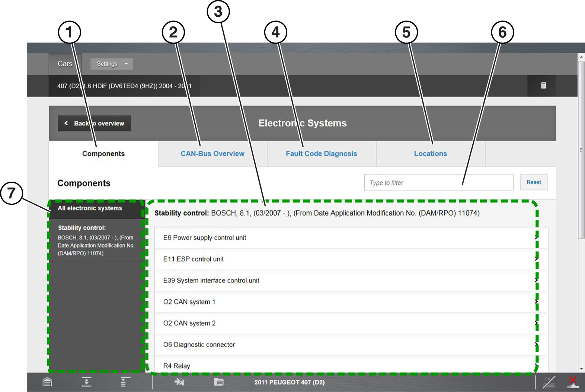Click the collapse-to-line icon in bottom toolbar

tap(86, 382)
